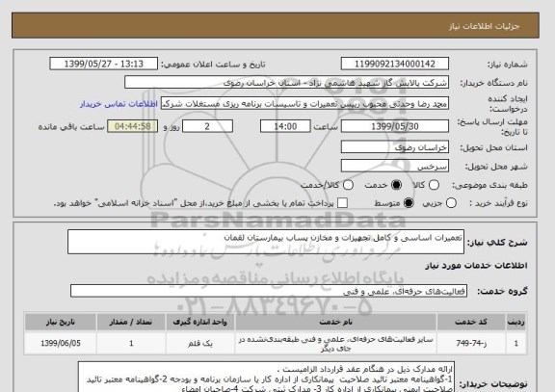555x392 pixels.
Task: Click the شماره نیاز label
Action: click(508, 65)
